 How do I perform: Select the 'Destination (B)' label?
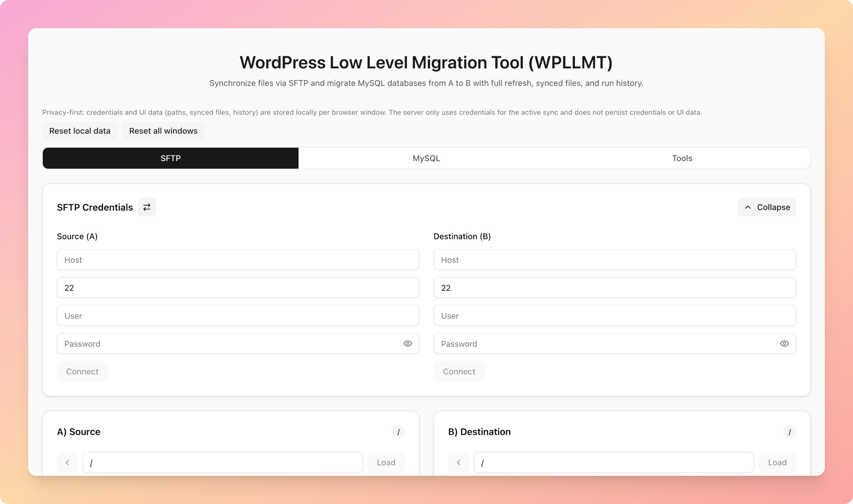coord(462,236)
